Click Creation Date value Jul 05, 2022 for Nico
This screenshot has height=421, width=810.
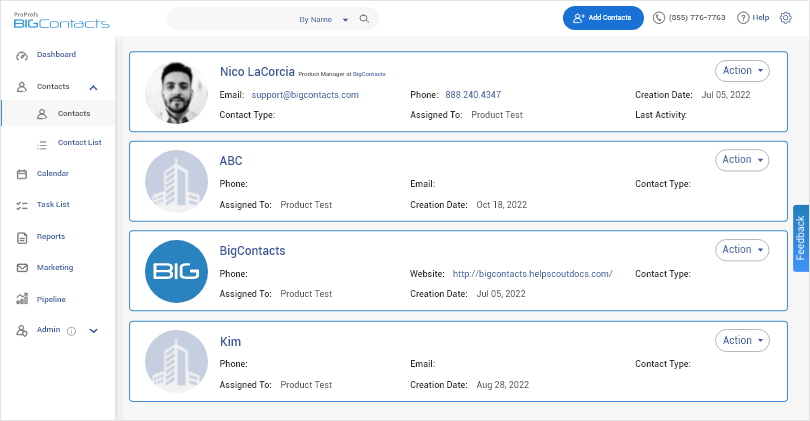tap(726, 95)
